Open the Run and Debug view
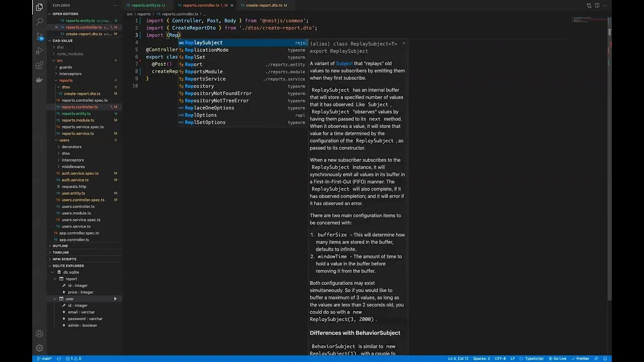The image size is (644, 362). pyautogui.click(x=39, y=51)
